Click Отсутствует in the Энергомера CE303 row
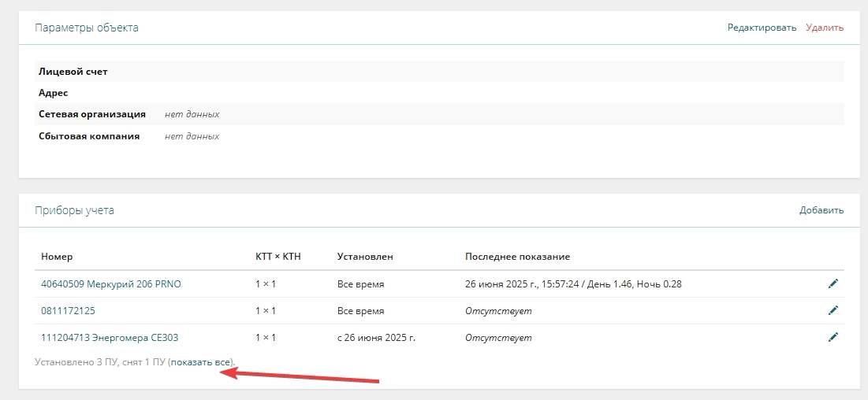868x400 pixels. 498,338
